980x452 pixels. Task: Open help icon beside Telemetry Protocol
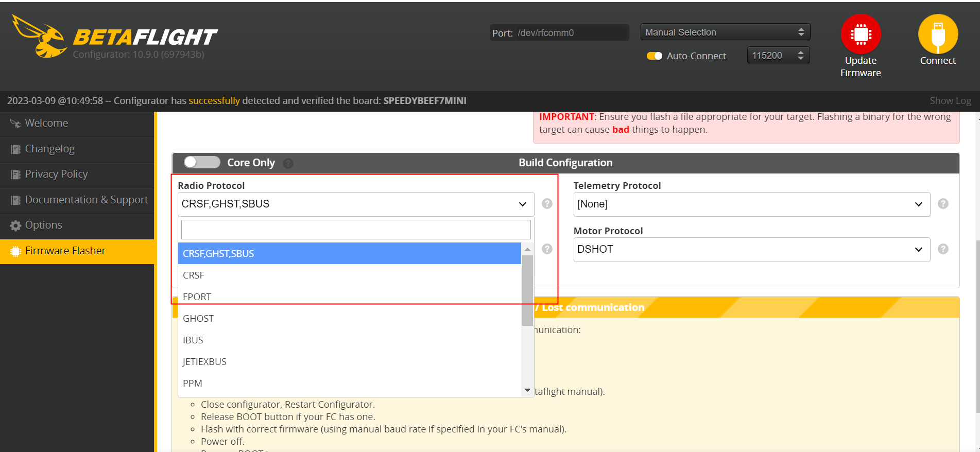(x=943, y=204)
